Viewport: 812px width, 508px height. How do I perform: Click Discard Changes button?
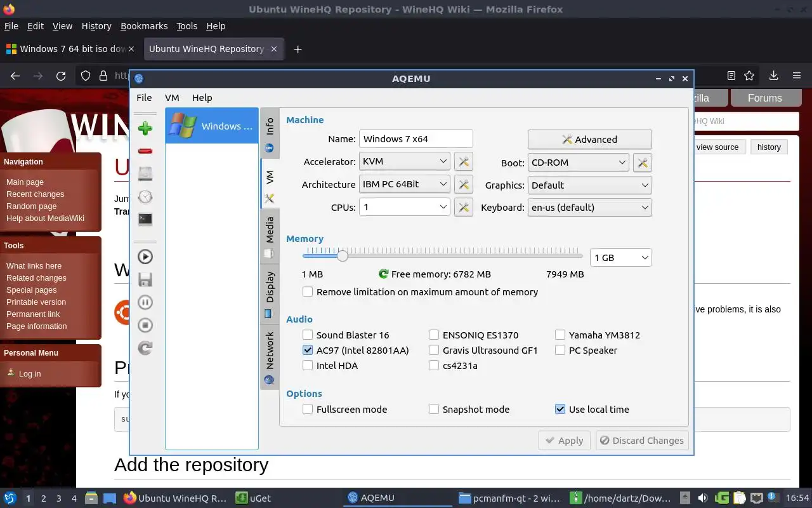point(642,441)
